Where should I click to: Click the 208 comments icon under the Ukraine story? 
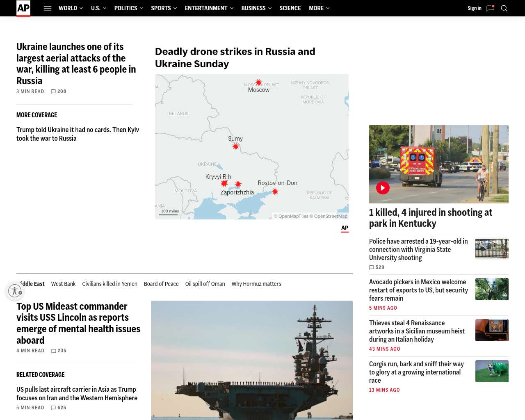pos(53,91)
